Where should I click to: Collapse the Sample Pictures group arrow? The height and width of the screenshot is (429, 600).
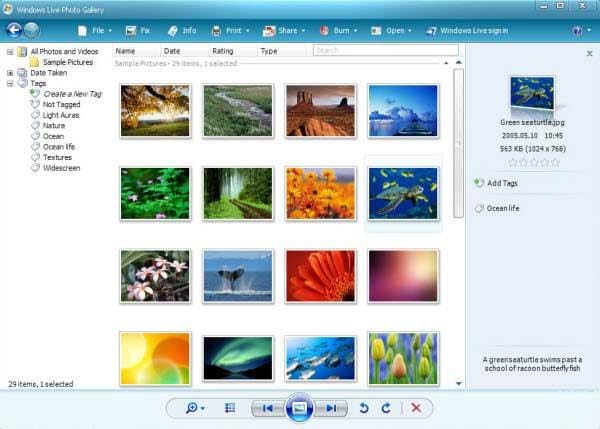[x=446, y=63]
